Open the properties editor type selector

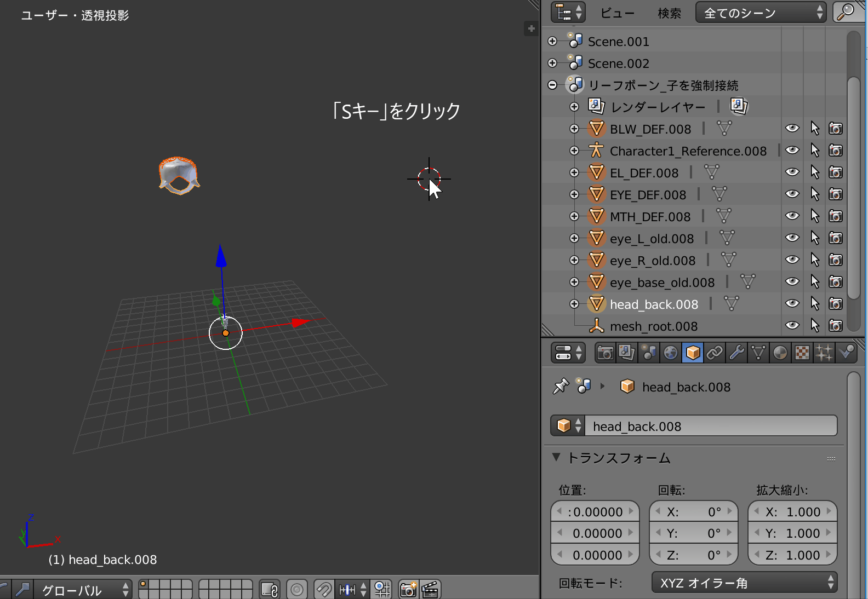pos(568,353)
